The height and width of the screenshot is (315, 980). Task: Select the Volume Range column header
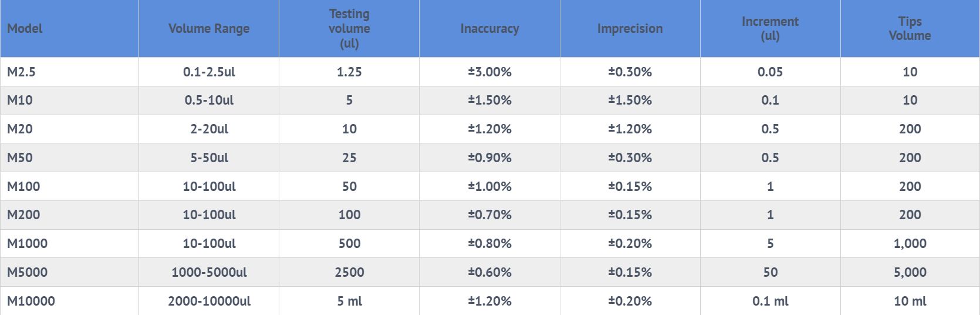(209, 28)
